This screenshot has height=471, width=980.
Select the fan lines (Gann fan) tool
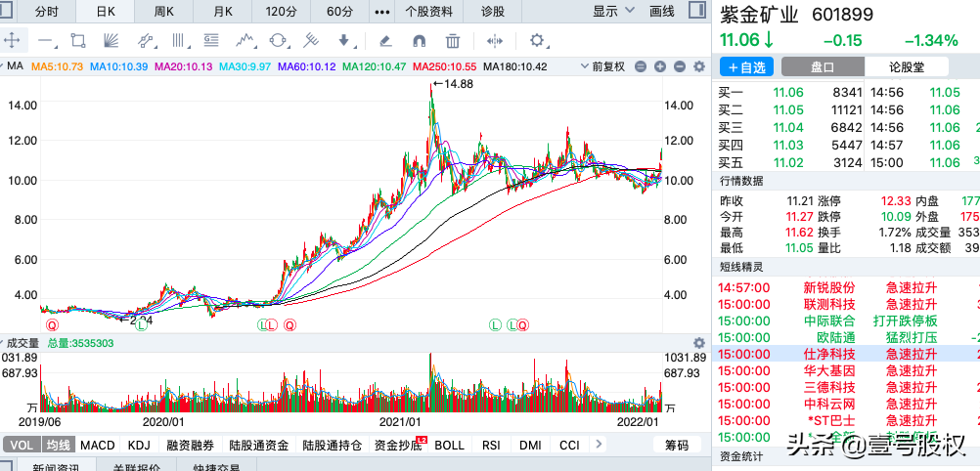111,41
